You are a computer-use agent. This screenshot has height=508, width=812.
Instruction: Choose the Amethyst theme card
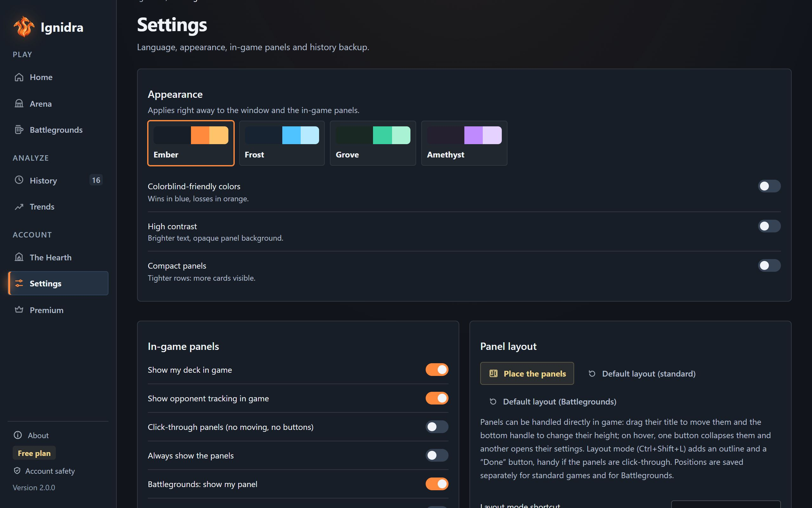click(464, 143)
